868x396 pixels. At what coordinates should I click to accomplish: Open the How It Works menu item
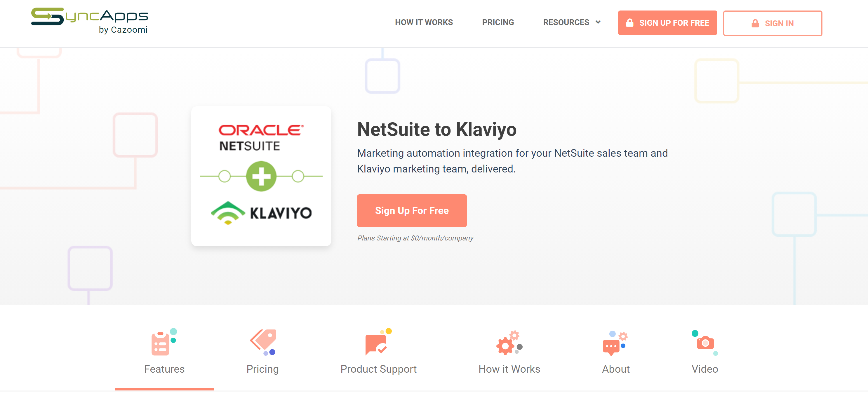424,22
